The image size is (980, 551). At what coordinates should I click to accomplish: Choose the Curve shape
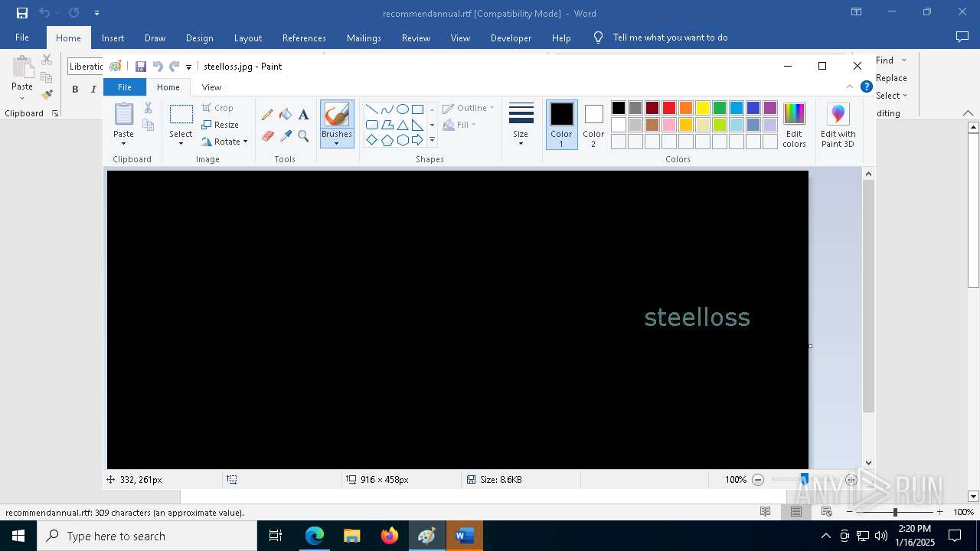387,109
